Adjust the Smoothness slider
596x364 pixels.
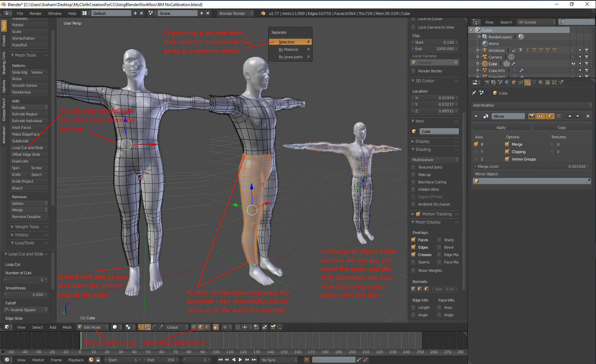point(26,295)
